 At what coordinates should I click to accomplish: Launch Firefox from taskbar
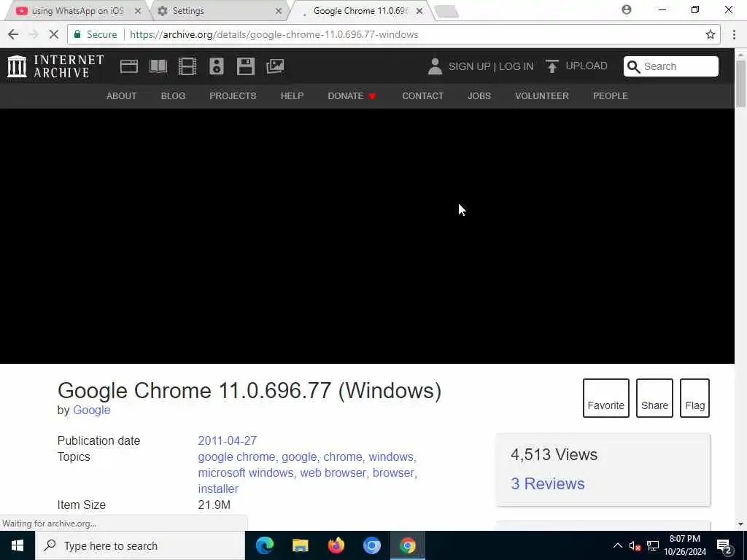[336, 545]
